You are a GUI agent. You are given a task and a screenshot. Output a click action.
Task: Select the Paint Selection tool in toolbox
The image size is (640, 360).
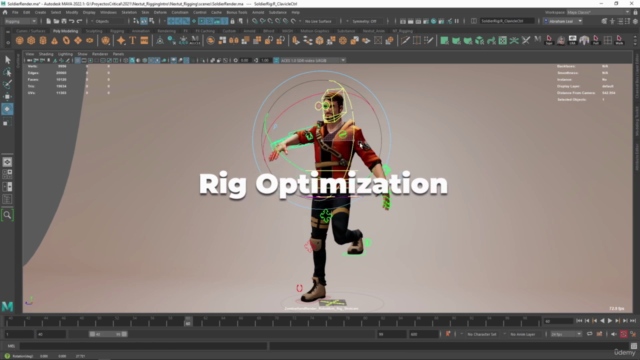(7, 84)
